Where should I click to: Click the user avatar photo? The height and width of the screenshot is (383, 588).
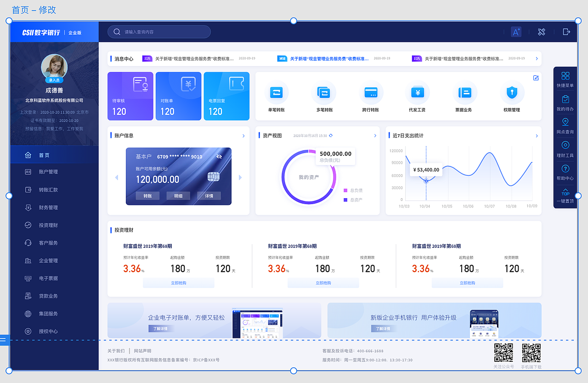point(54,67)
